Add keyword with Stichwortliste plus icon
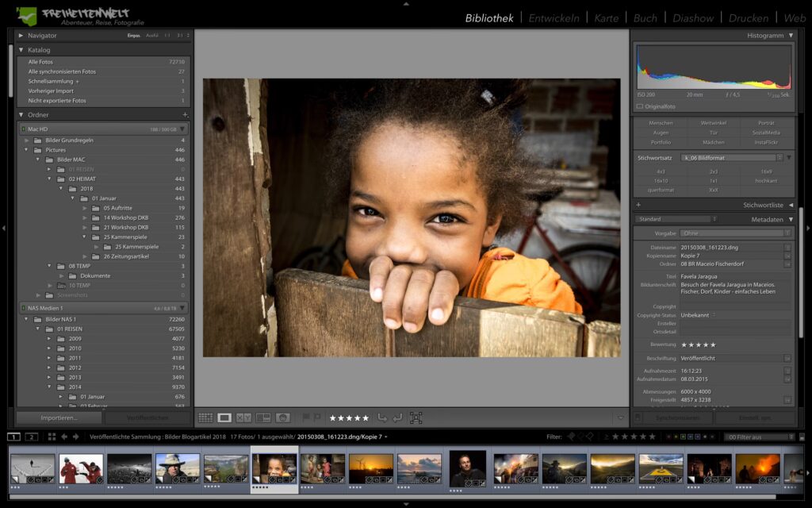Image resolution: width=812 pixels, height=508 pixels. pos(638,205)
